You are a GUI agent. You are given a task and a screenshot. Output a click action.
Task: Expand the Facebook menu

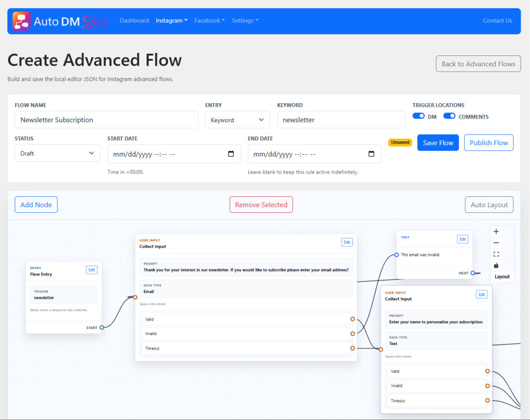(209, 21)
